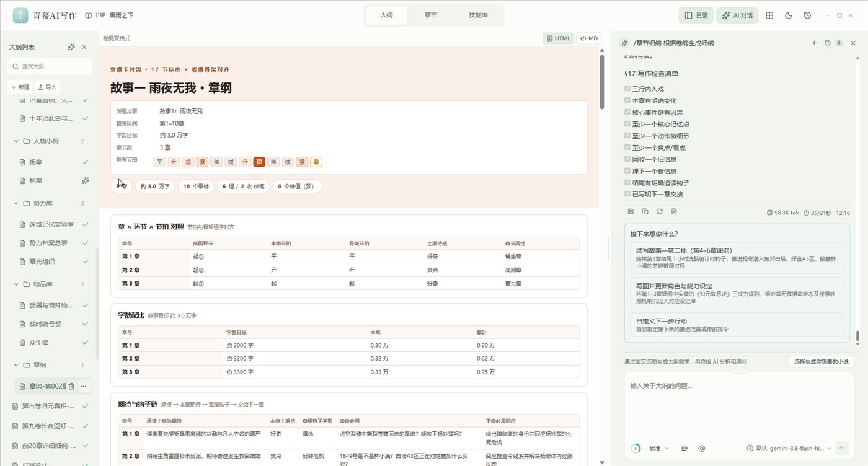Click the context usage ring in chat input
The height and width of the screenshot is (466, 868).
pyautogui.click(x=635, y=448)
